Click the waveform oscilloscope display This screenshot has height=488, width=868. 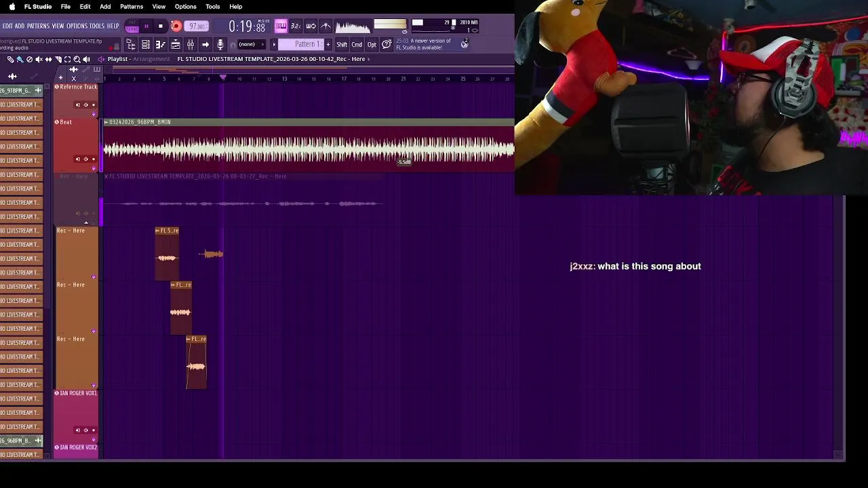[353, 26]
